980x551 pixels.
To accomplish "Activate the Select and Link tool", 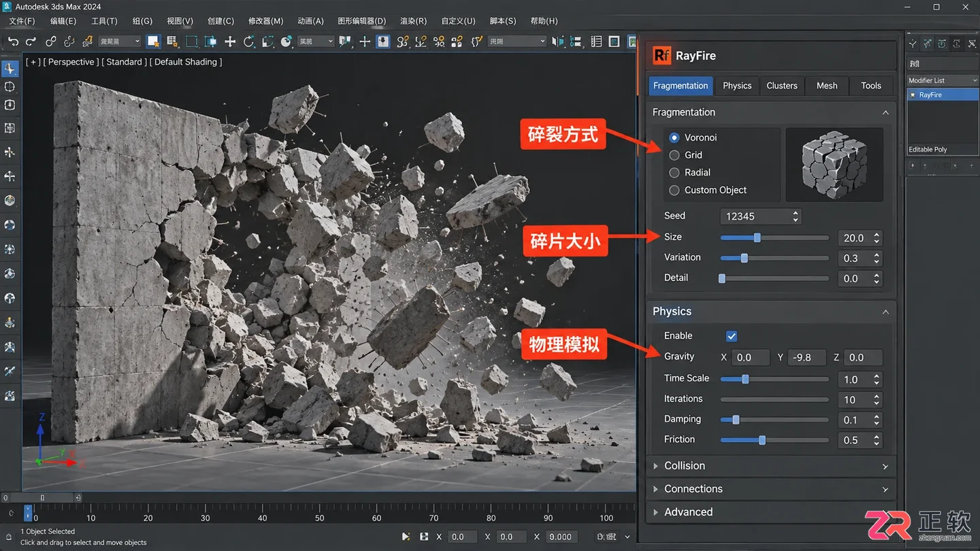I will pos(51,41).
